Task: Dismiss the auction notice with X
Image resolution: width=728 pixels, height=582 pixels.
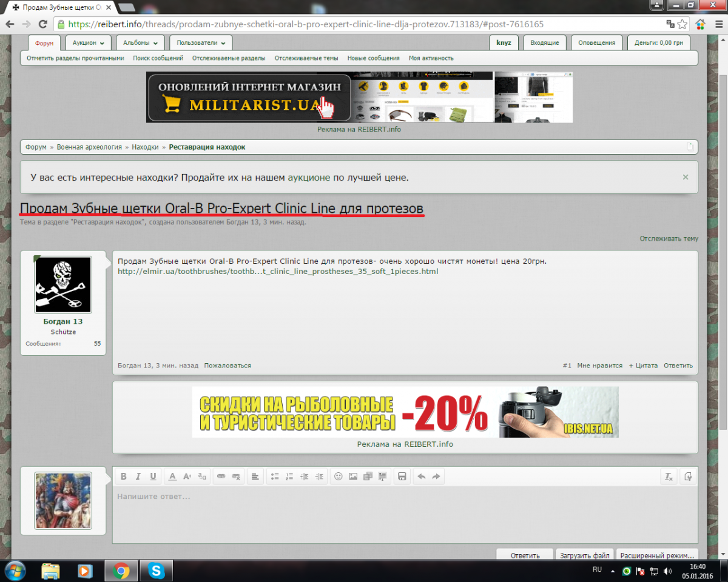Action: (x=686, y=177)
